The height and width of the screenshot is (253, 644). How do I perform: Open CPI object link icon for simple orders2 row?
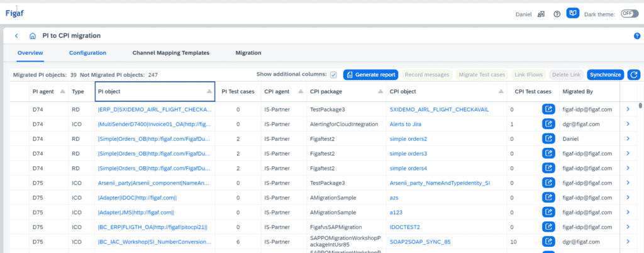pyautogui.click(x=548, y=139)
